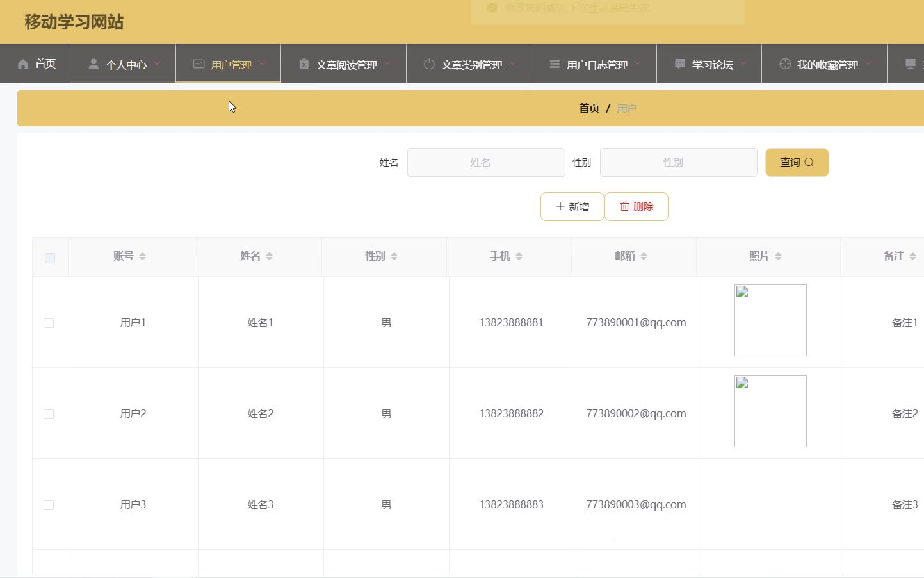Open the 我的收藏管理 menu
924x578 pixels.
[x=825, y=63]
